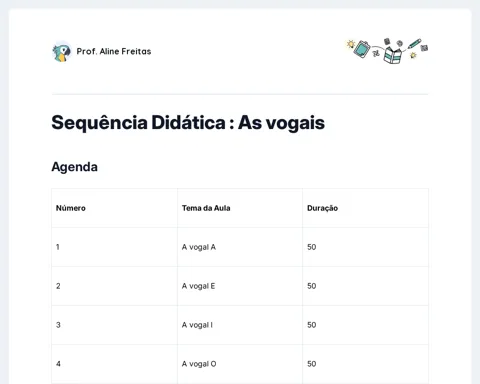This screenshot has width=480, height=384.
Task: Click the Número column header
Action: click(x=114, y=208)
